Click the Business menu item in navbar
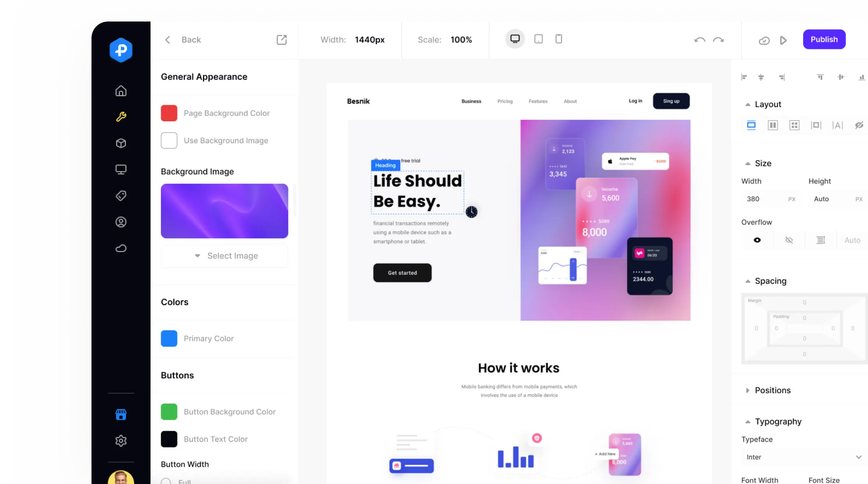The image size is (868, 484). (471, 101)
